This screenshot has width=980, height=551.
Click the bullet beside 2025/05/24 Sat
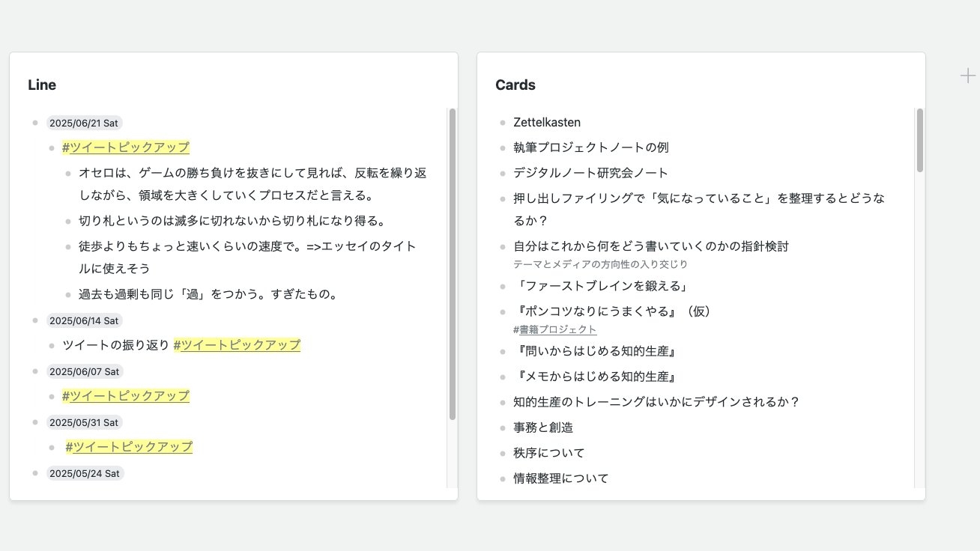coord(34,473)
